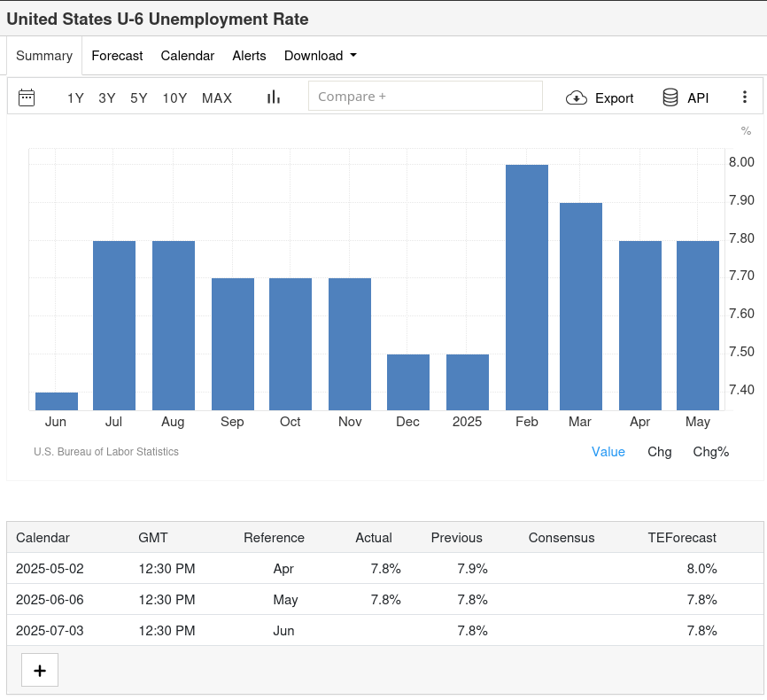Switch chart to Chg view
This screenshot has height=700, width=767.
pyautogui.click(x=659, y=452)
